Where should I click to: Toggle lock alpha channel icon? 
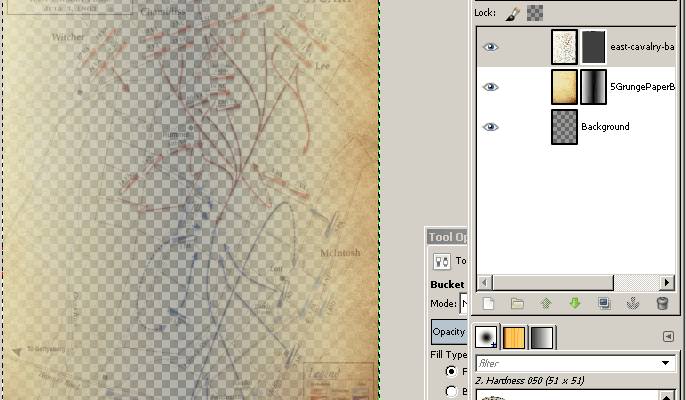536,13
